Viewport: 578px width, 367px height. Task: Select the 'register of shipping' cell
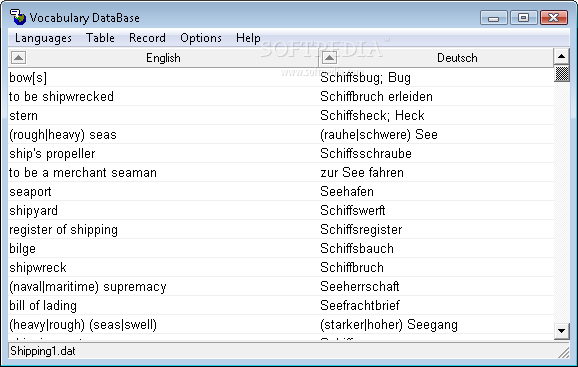coord(163,230)
